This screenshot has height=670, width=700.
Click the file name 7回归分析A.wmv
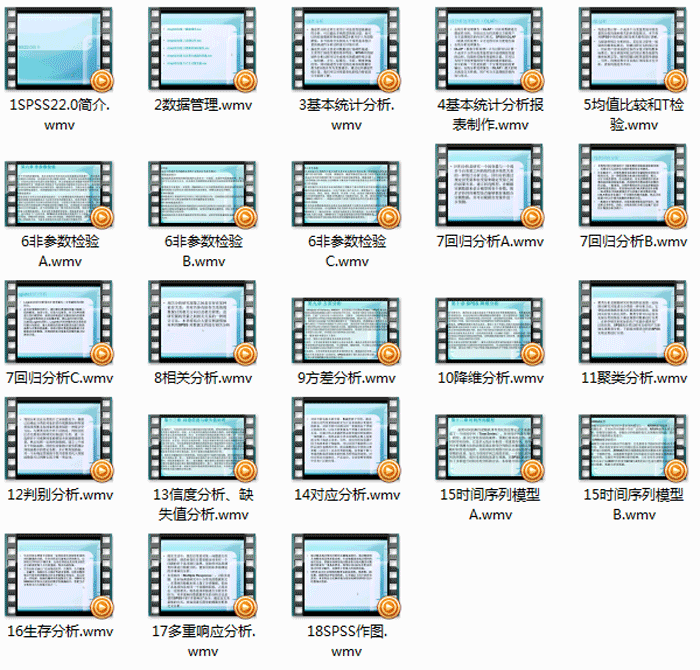coord(490,242)
